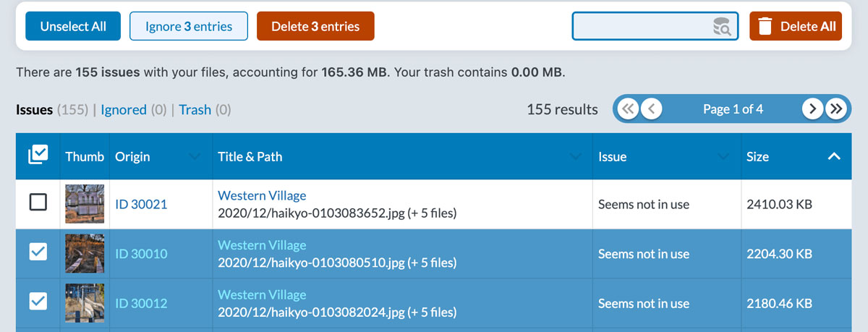Go to first page double-arrow icon

tap(627, 109)
